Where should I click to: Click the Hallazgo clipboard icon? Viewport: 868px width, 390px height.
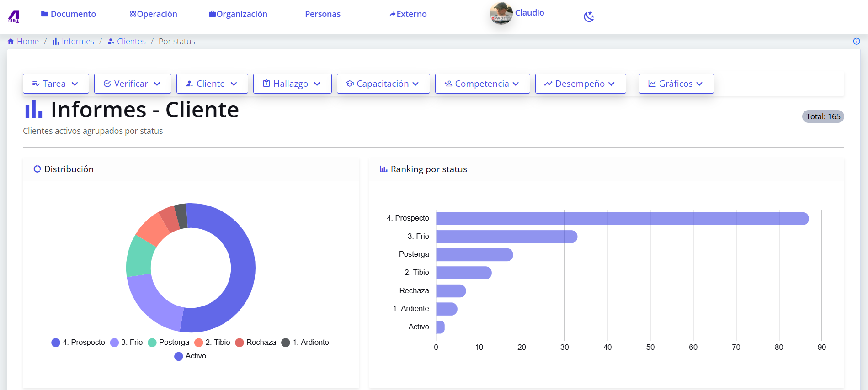tap(266, 83)
